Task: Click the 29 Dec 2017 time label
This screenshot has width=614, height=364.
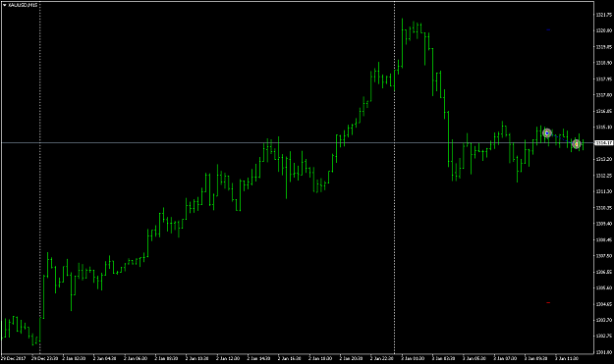Action: (14, 358)
